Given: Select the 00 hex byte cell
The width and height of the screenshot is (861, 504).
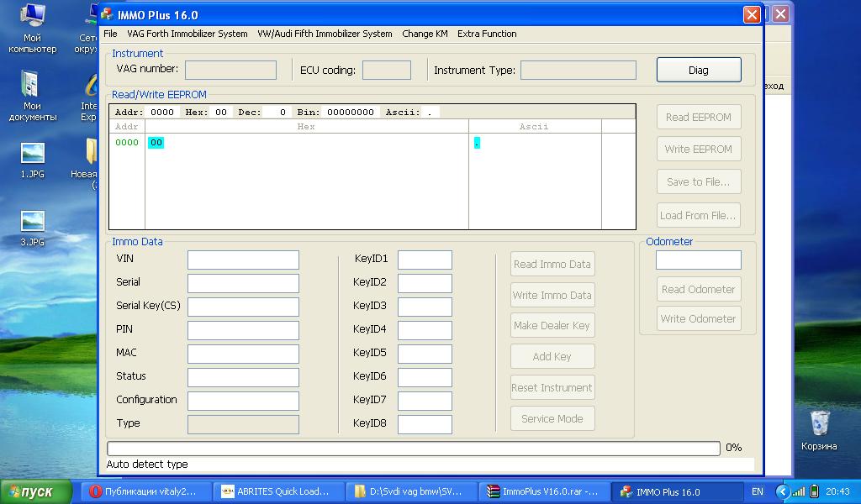Looking at the screenshot, I should tap(156, 143).
